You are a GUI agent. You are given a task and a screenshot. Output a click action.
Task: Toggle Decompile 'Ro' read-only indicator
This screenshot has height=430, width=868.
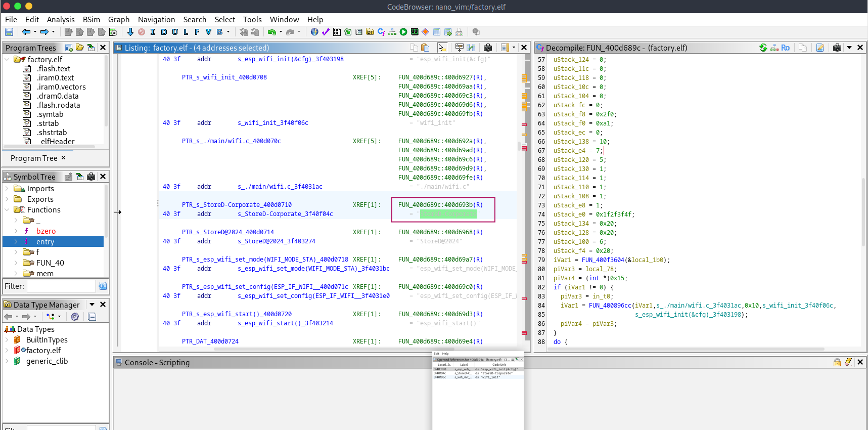pyautogui.click(x=785, y=48)
